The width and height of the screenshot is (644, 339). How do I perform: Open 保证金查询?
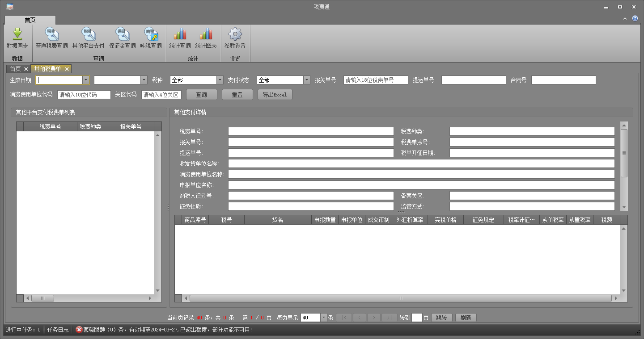pyautogui.click(x=122, y=38)
